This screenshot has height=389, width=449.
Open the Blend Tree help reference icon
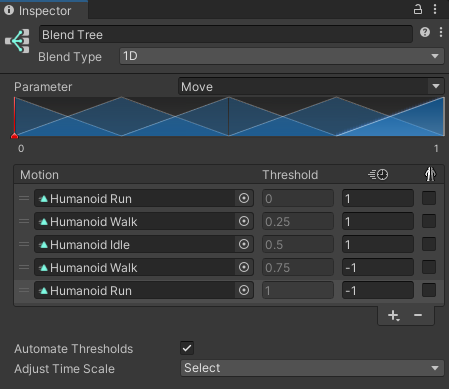coord(425,32)
